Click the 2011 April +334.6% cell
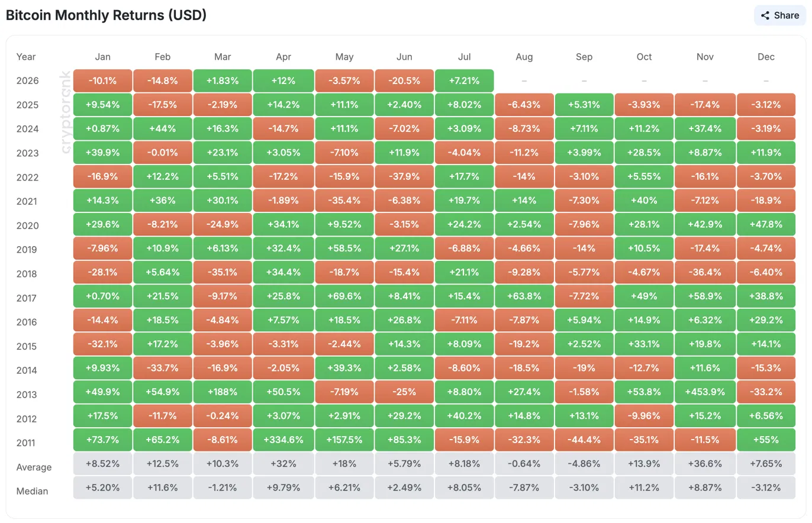 point(283,440)
